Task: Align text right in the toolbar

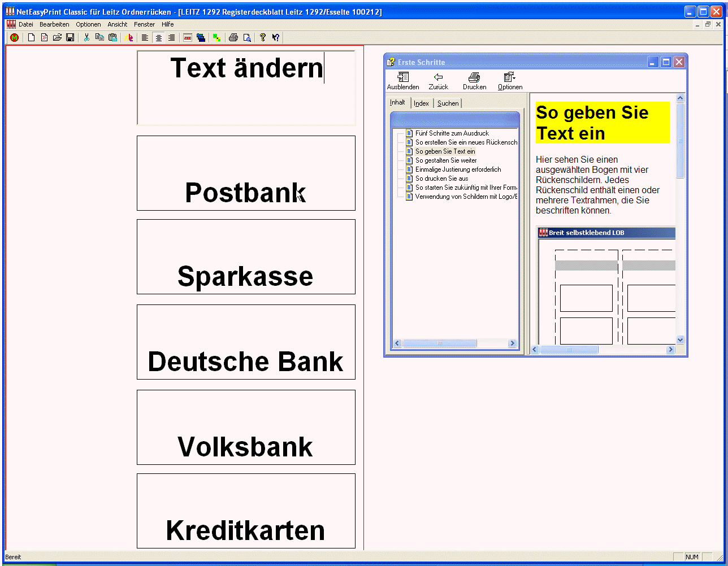Action: [171, 37]
